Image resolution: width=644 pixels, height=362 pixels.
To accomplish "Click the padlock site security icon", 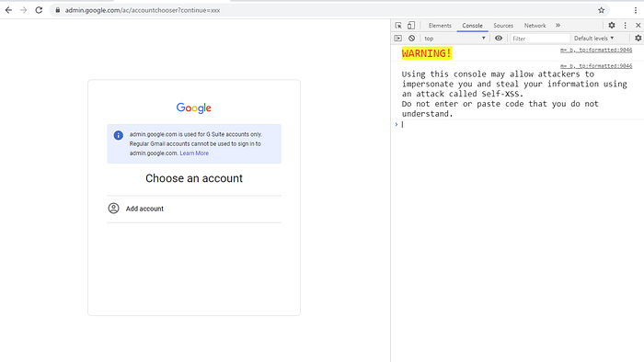I will click(57, 10).
